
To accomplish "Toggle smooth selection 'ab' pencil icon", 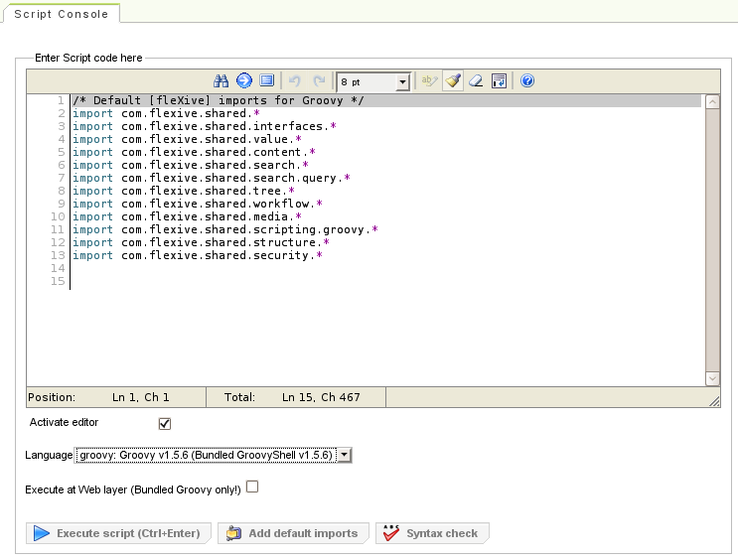I will click(429, 81).
